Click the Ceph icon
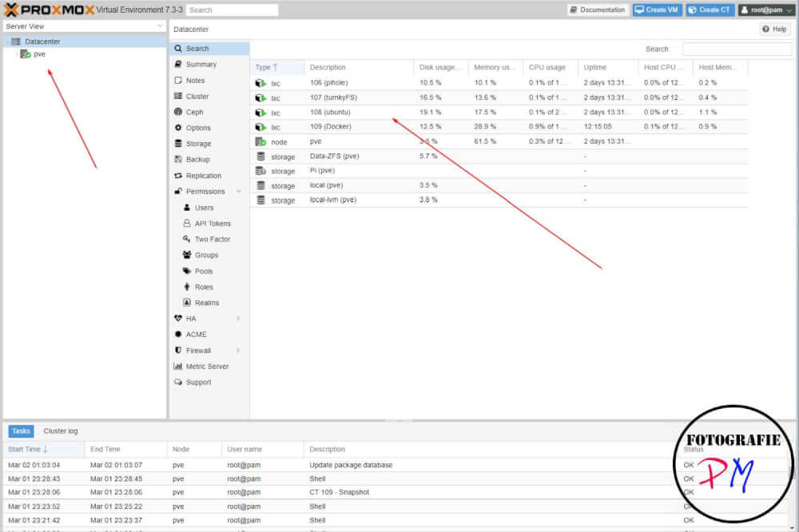Image resolution: width=799 pixels, height=532 pixels. 178,112
